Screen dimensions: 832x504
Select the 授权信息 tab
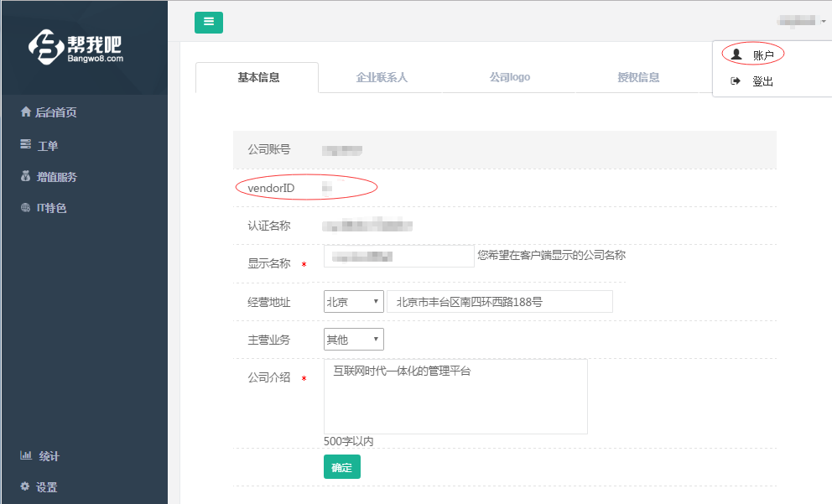[638, 77]
